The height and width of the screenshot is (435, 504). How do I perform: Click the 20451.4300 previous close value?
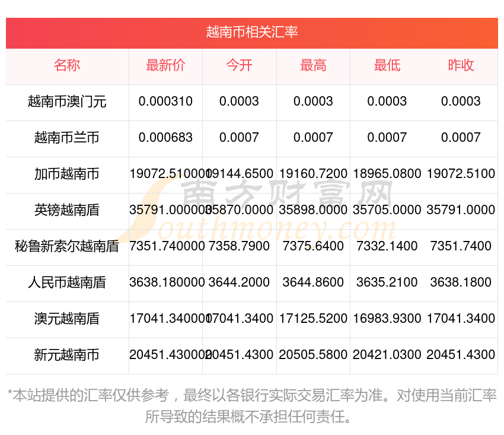[461, 355]
